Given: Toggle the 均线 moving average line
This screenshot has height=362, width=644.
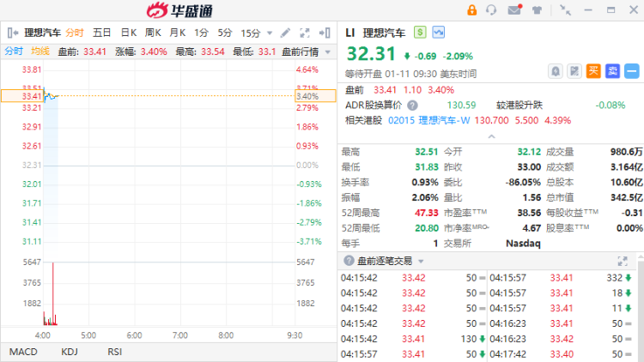Looking at the screenshot, I should 39,51.
